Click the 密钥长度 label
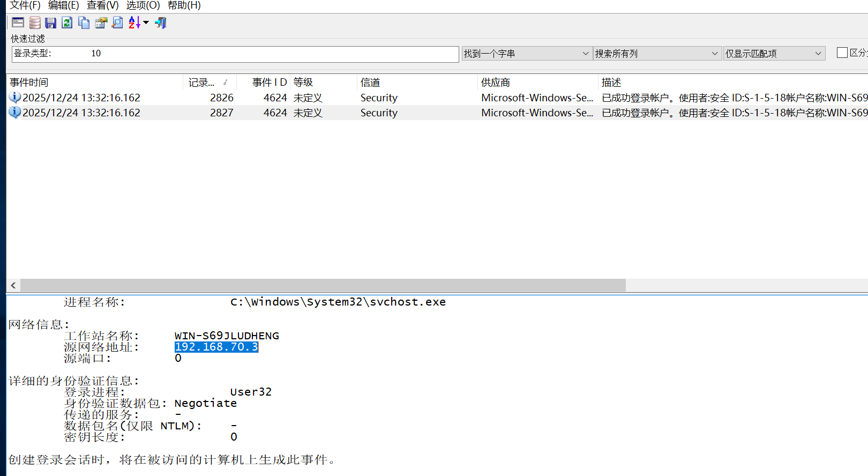The image size is (868, 476). (94, 437)
